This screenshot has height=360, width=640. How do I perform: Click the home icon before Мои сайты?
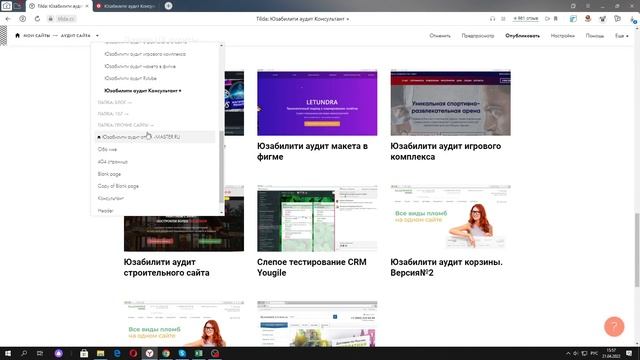(x=17, y=36)
